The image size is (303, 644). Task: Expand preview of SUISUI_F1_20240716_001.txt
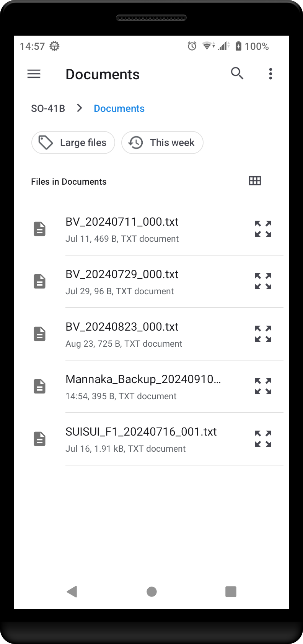pyautogui.click(x=263, y=439)
